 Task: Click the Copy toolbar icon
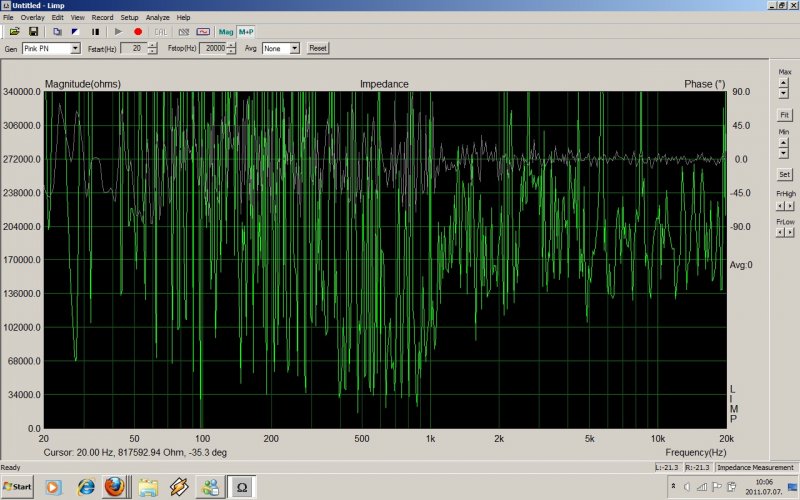(57, 32)
